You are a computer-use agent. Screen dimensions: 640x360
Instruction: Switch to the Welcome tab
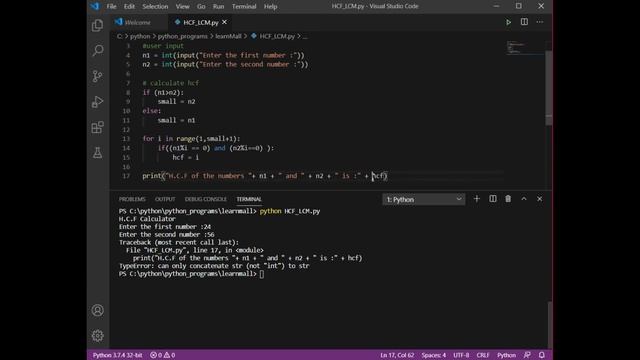click(x=138, y=22)
